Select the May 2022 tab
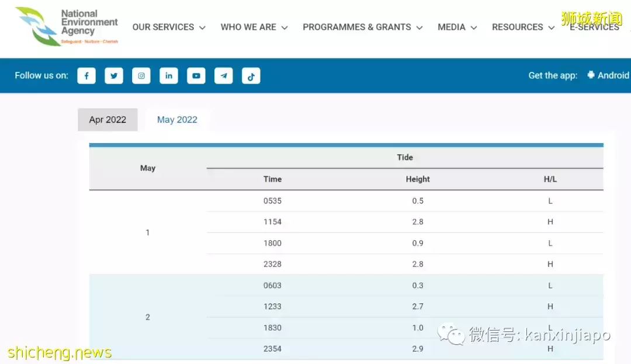The image size is (631, 364). (177, 120)
